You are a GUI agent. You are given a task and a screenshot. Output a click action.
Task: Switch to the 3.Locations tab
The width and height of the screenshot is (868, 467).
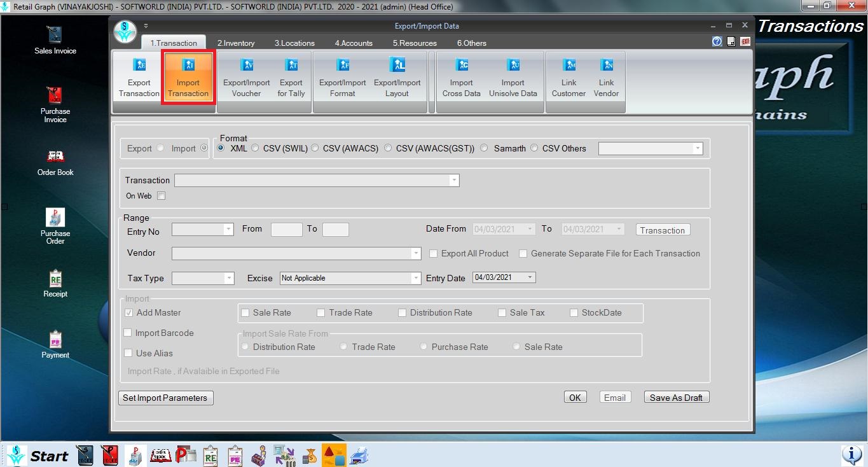coord(294,43)
